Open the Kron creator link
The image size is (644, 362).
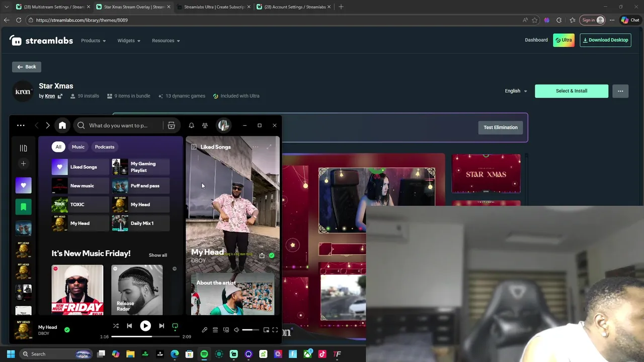(50, 96)
